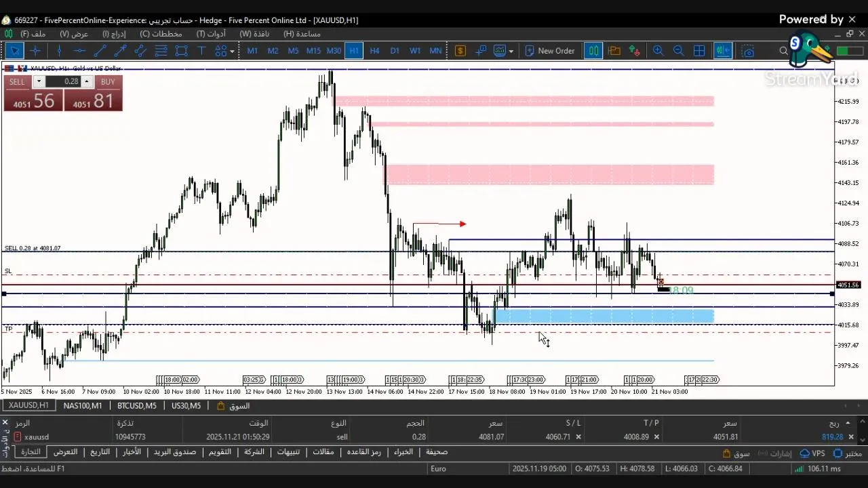This screenshot has height=488, width=868.
Task: Click the red SELL button
Action: [33, 100]
